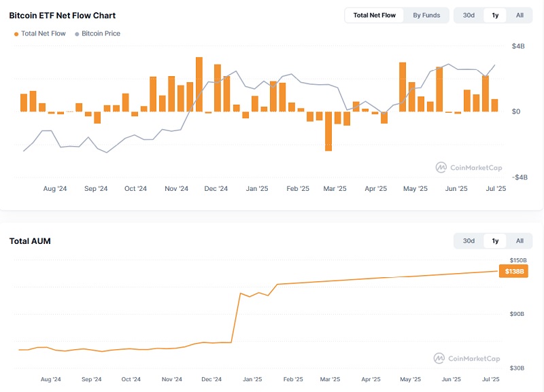
Task: Switch to the By Funds tab
Action: 426,15
